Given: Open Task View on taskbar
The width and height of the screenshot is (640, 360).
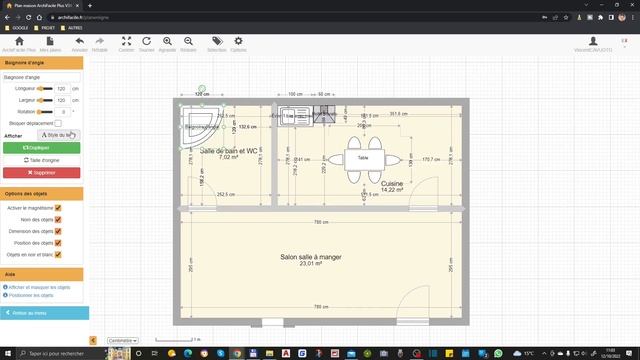Looking at the screenshot, I should pos(155,353).
